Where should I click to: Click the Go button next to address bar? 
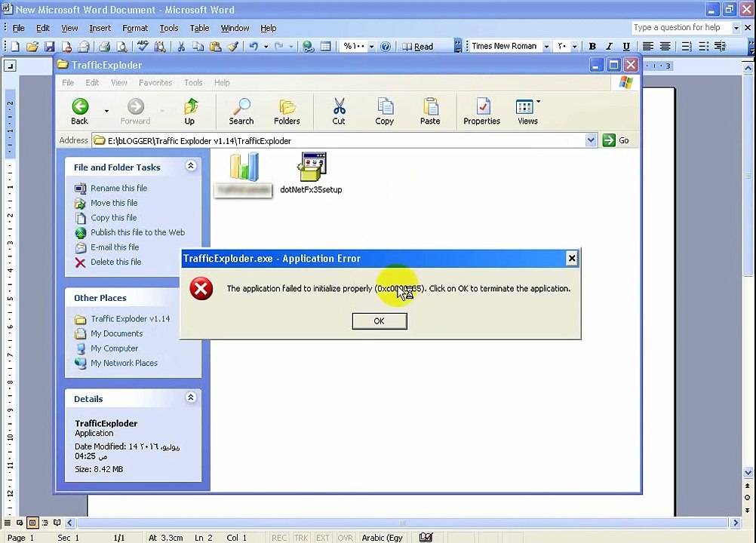coord(616,140)
